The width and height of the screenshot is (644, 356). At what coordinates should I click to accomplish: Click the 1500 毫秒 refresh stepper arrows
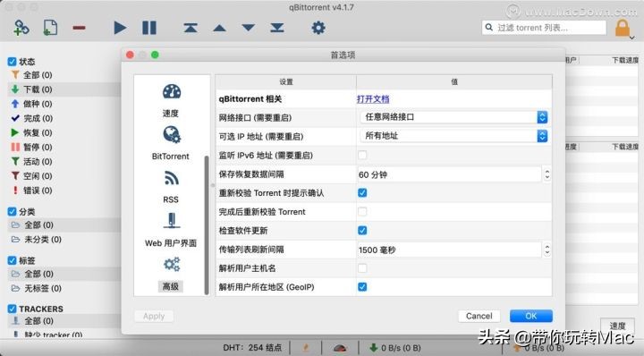pos(547,250)
